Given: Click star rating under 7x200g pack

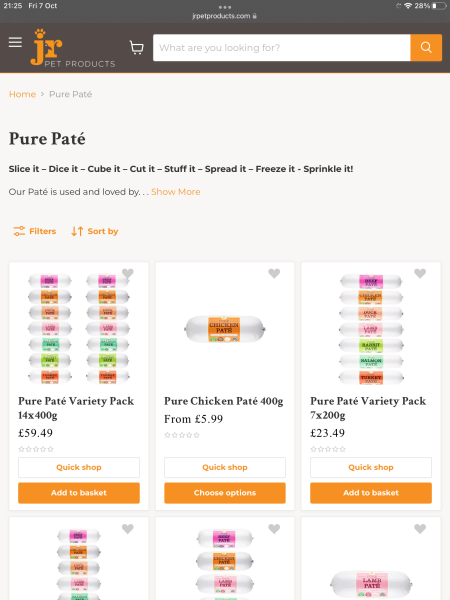Looking at the screenshot, I should [x=328, y=449].
